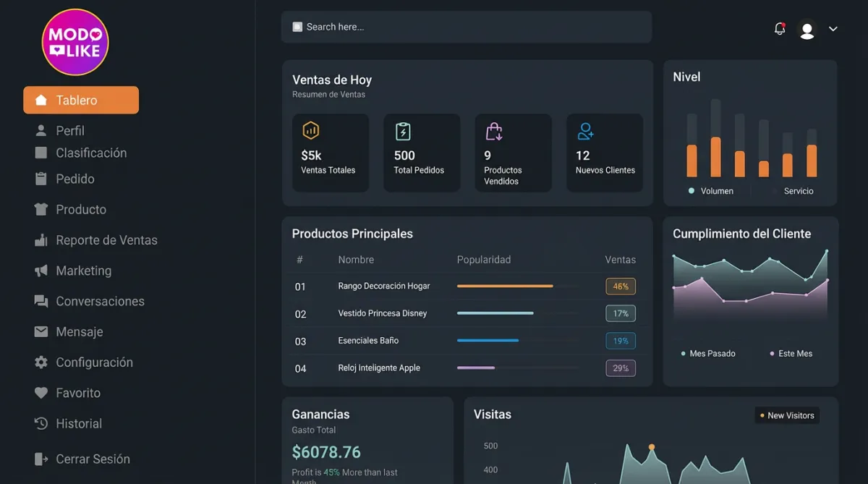Click Vestido Princesa Disney popularity bar
Image resolution: width=868 pixels, height=484 pixels.
coord(518,313)
